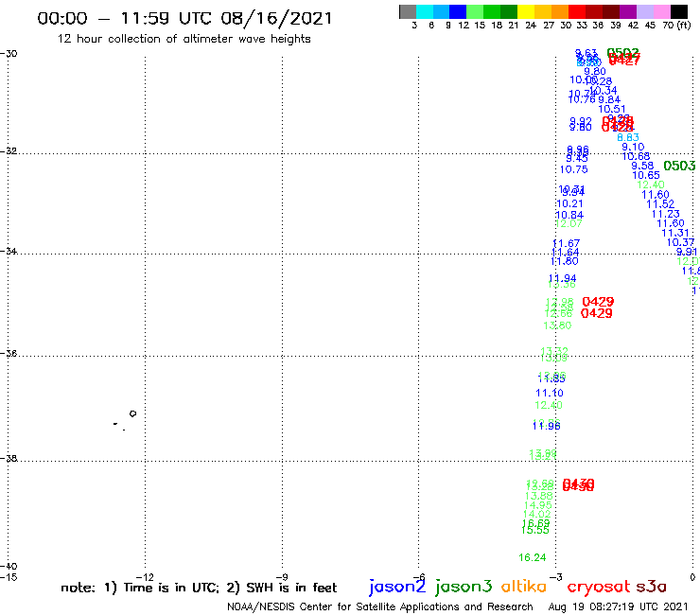Click the black swatch at the legend's end
The width and height of the screenshot is (700, 615).
coord(679,11)
